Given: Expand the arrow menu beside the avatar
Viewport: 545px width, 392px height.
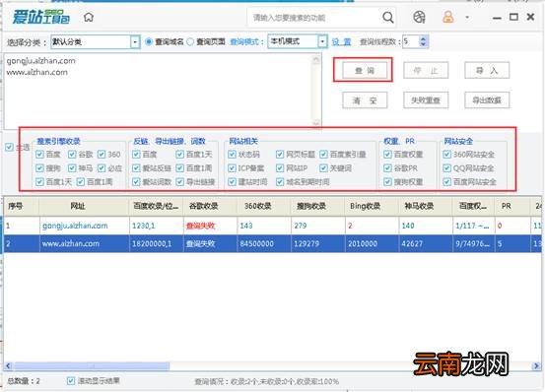Looking at the screenshot, I should pos(467,17).
